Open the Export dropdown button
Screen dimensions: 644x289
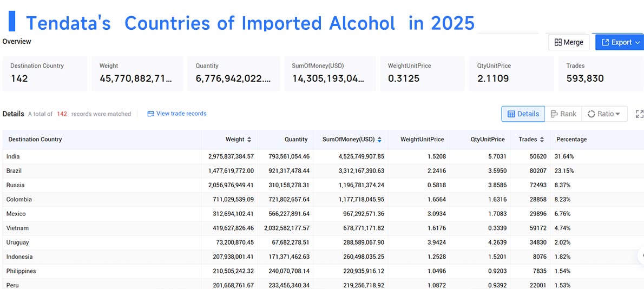620,42
